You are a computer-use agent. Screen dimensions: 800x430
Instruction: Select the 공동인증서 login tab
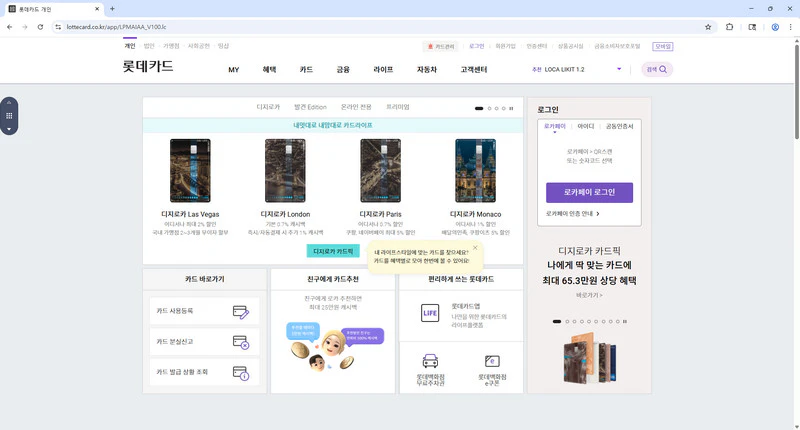[x=619, y=126]
